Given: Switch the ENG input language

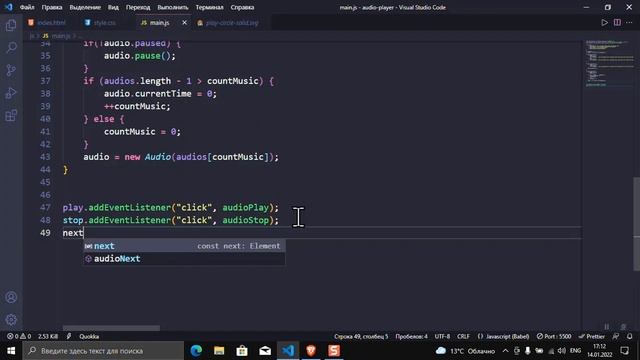Looking at the screenshot, I should click(576, 351).
